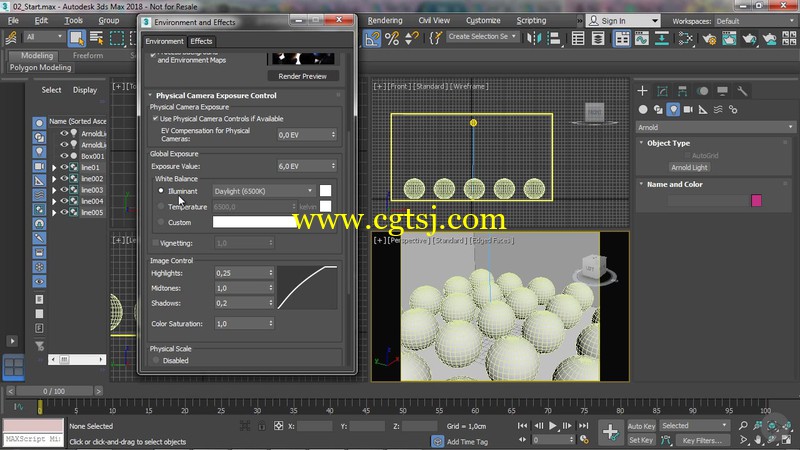Click the Illuminant white color swatch

(326, 191)
